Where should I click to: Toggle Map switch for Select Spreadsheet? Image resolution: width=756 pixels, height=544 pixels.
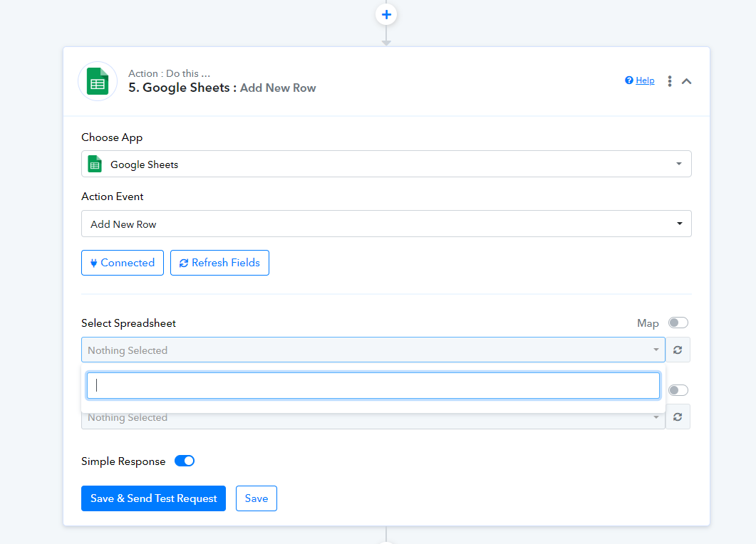pyautogui.click(x=678, y=323)
